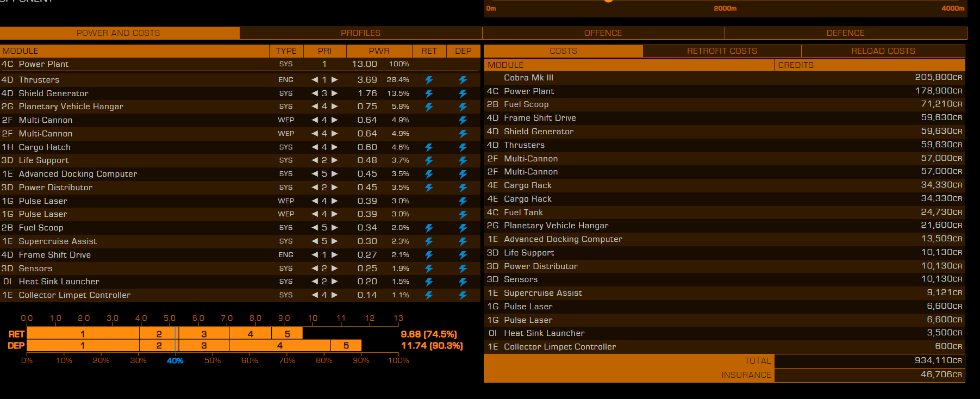Toggle Shield Generator retracted power icon

[429, 93]
